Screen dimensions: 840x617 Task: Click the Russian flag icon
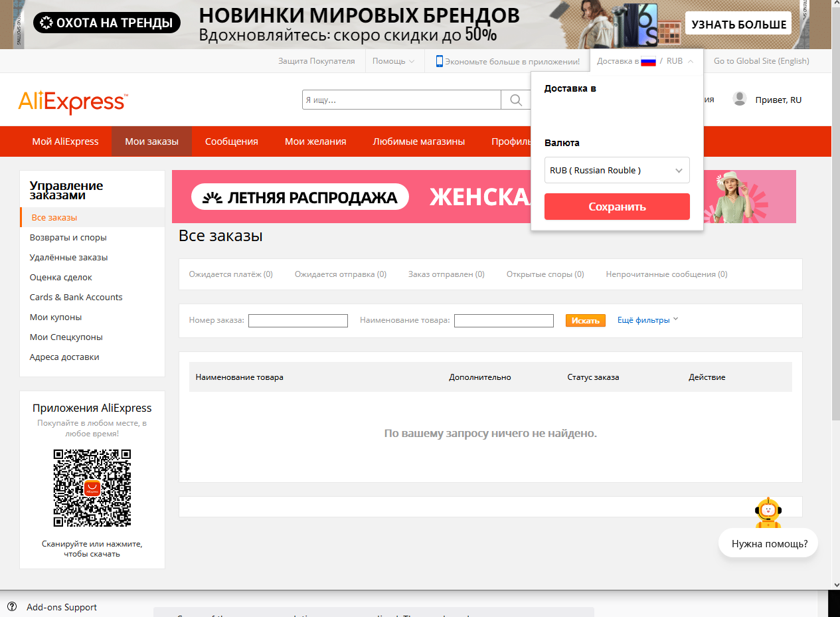(x=648, y=61)
